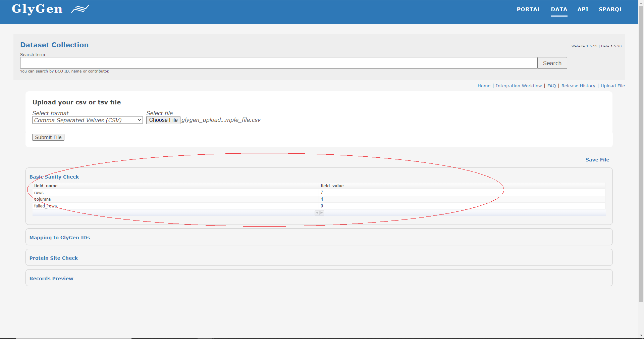Click the next page arrow in table
Screen dimensions: 644x339
click(x=322, y=213)
